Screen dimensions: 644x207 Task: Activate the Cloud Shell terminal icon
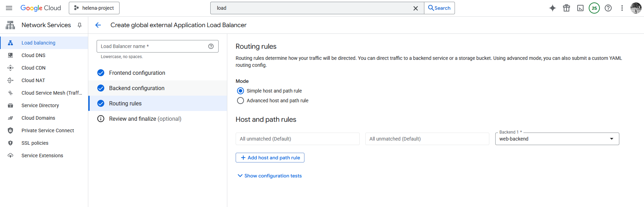coord(580,8)
